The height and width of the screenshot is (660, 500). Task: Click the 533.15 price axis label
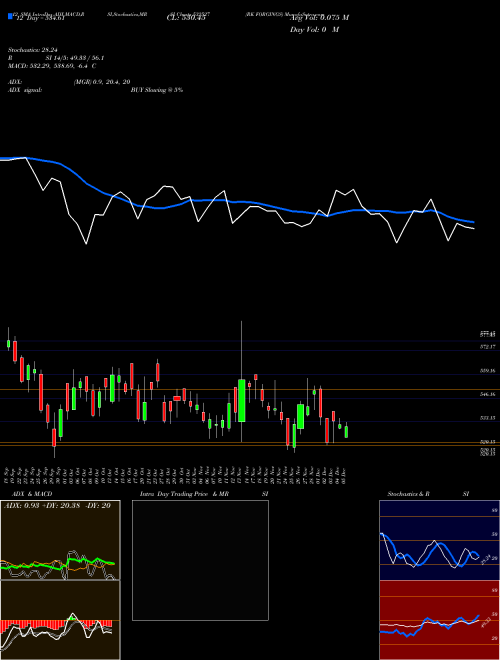tap(488, 418)
